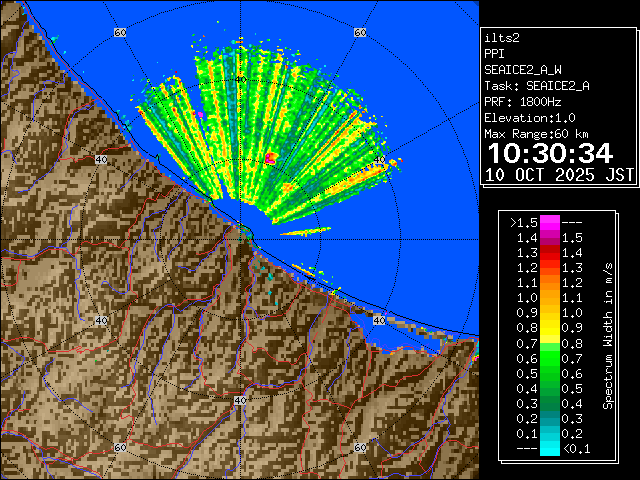Click the 'ilts2' radar name label

(503, 38)
